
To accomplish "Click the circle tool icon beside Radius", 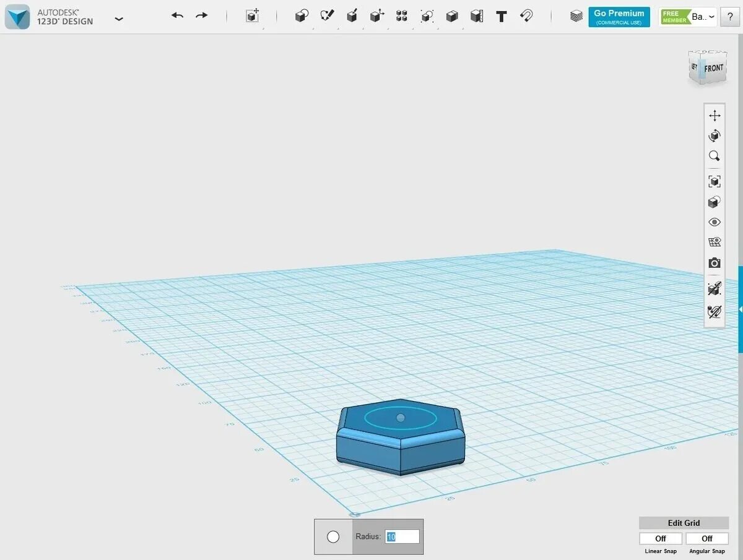I will tap(333, 536).
